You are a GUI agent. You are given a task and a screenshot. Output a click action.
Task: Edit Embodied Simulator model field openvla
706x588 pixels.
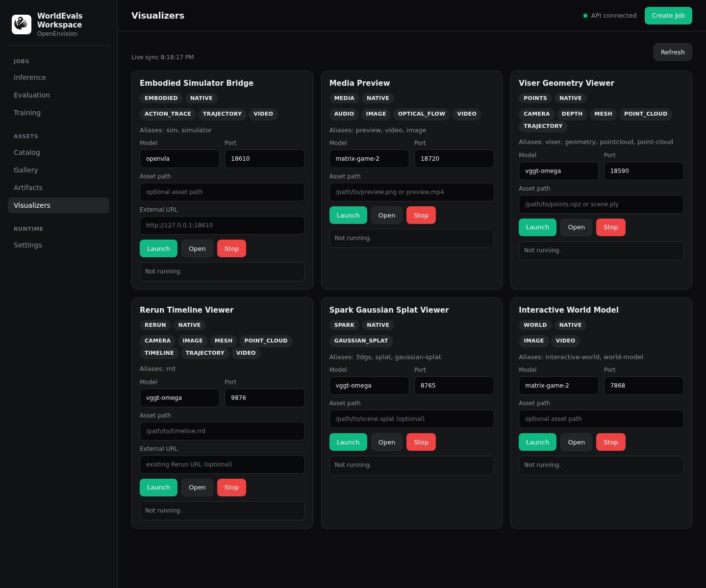(x=179, y=159)
